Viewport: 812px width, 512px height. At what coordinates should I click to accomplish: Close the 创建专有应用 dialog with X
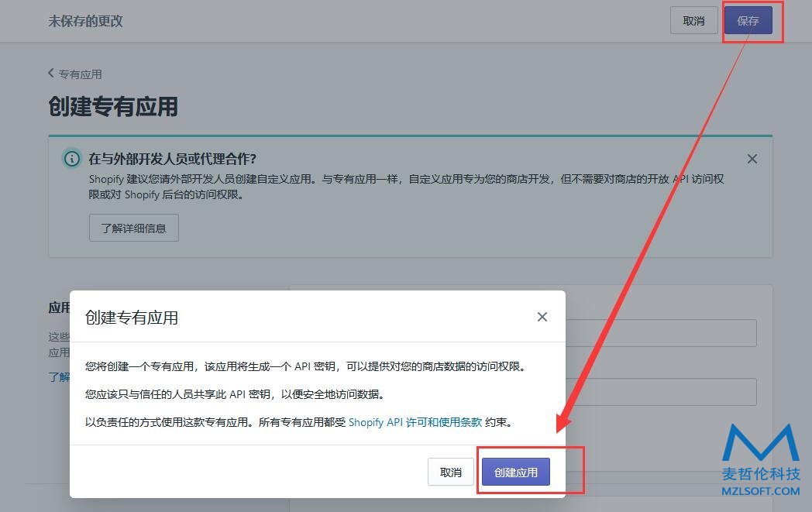coord(542,317)
